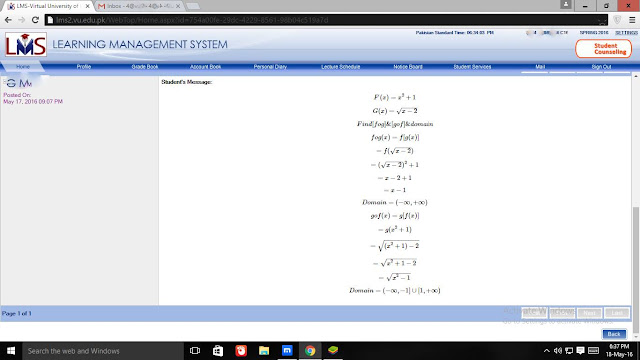This screenshot has height=360, width=640.
Task: Click the Next page button
Action: coord(589,313)
